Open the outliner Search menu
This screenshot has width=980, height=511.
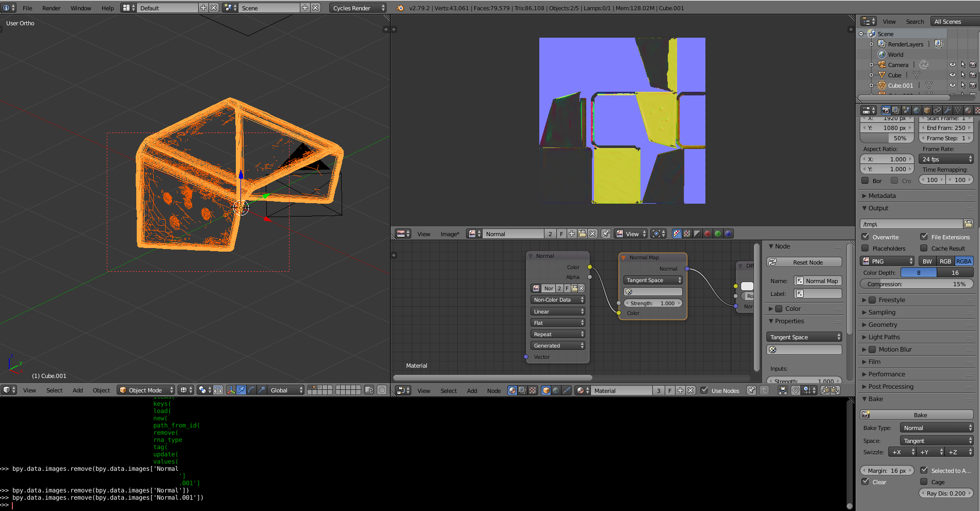[x=914, y=22]
